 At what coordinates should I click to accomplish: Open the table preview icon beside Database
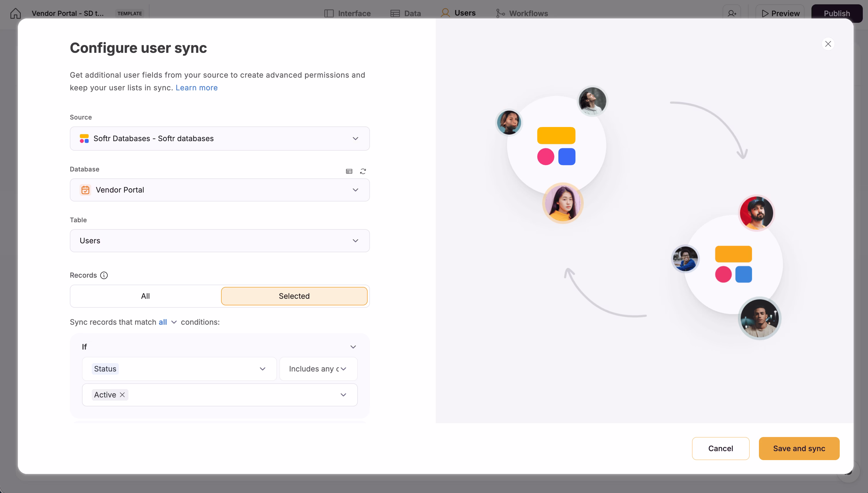349,171
